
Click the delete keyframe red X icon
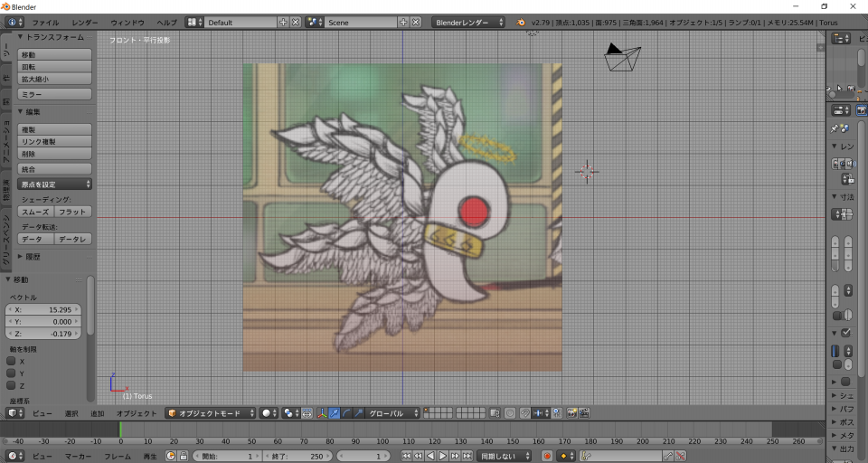tap(680, 456)
